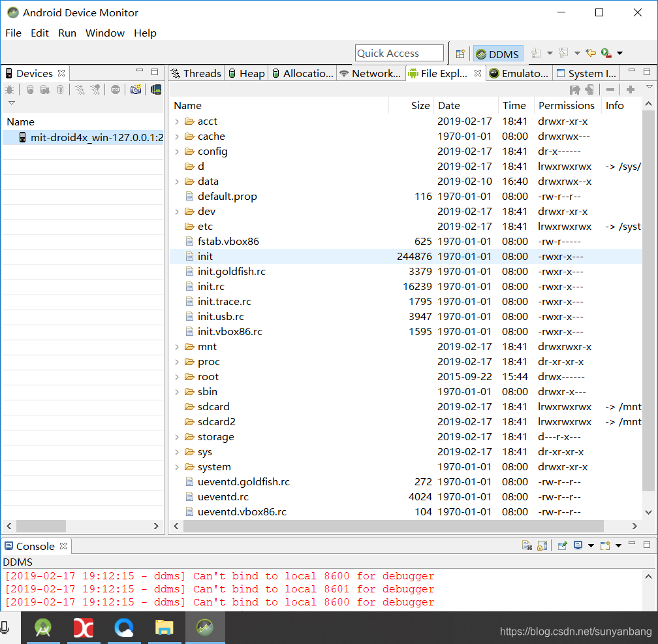The width and height of the screenshot is (658, 644).
Task: Open the File menu
Action: point(13,33)
